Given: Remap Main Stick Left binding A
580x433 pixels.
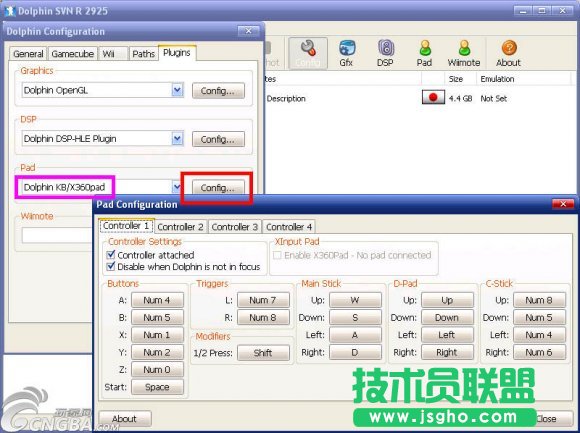Looking at the screenshot, I should 355,335.
